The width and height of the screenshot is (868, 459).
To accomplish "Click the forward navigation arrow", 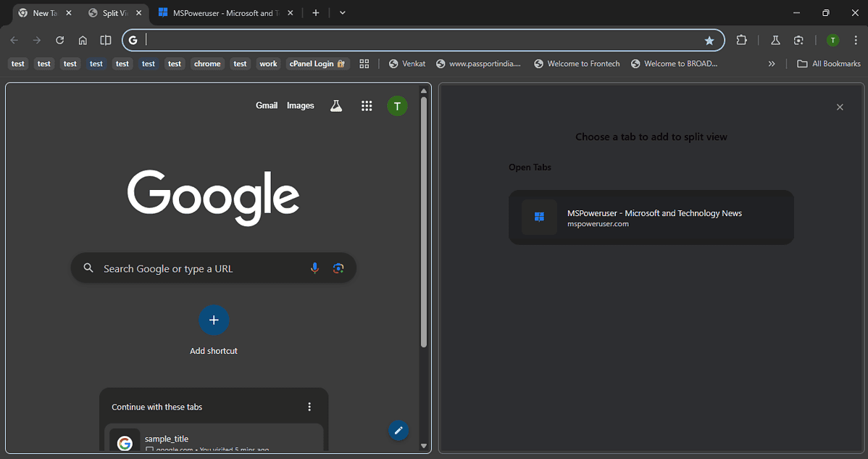I will pyautogui.click(x=37, y=40).
